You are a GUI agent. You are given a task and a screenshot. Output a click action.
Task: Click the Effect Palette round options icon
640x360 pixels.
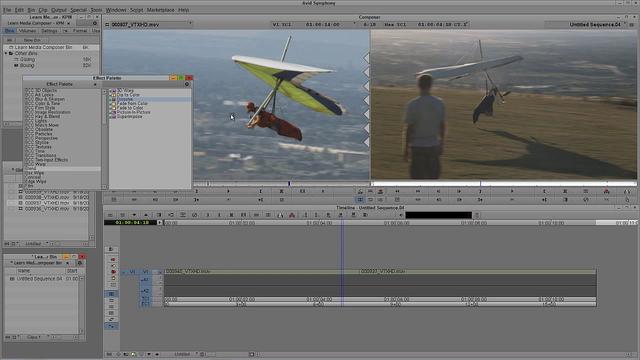187,84
